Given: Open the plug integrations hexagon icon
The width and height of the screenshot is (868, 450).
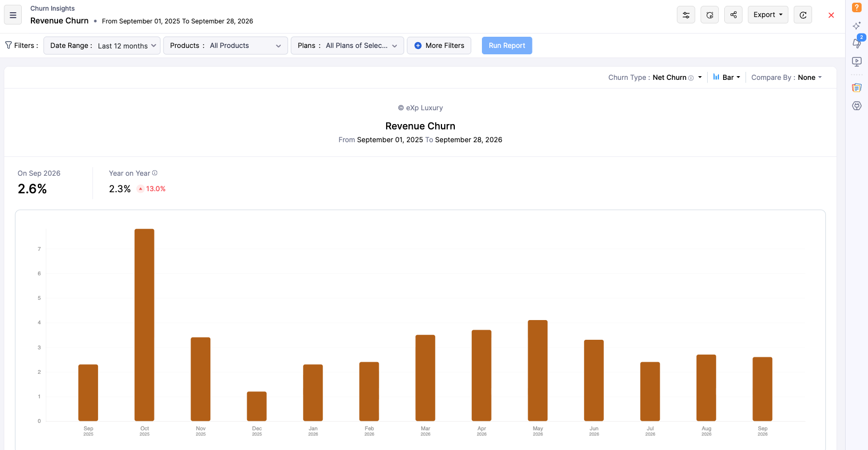Looking at the screenshot, I should (x=857, y=105).
